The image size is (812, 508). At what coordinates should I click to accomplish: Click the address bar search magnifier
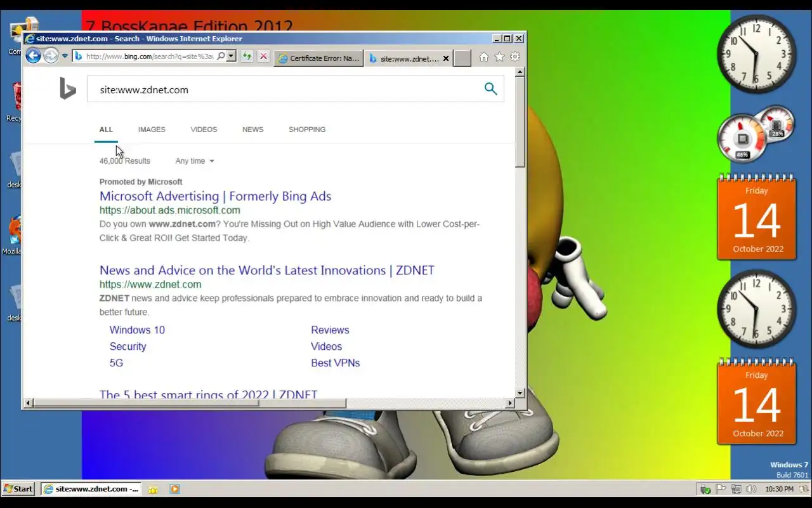click(x=221, y=57)
